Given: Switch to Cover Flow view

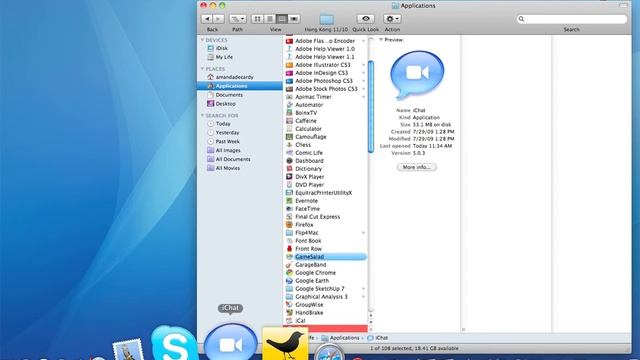Looking at the screenshot, I should click(294, 19).
